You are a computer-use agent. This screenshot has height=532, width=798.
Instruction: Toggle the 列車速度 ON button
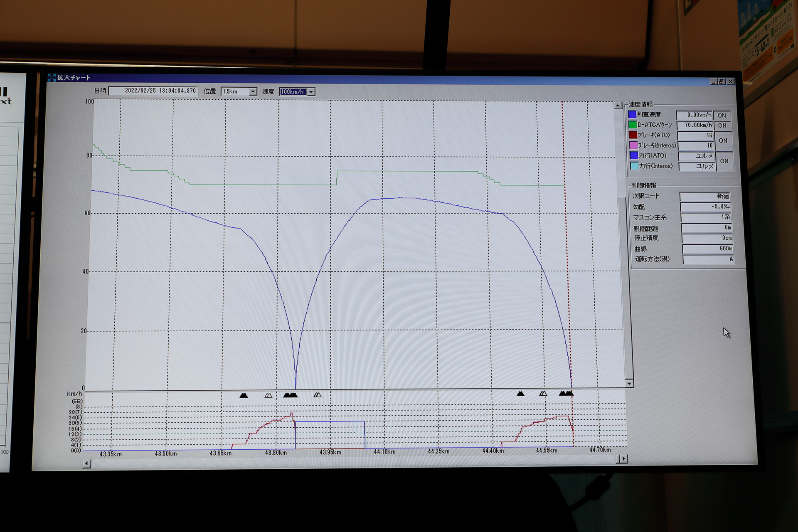click(722, 115)
